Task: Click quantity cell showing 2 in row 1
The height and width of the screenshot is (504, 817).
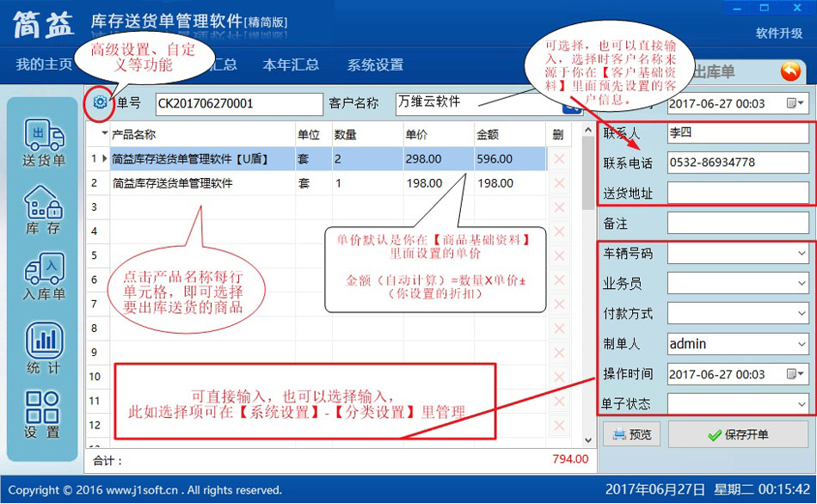Action: coord(367,159)
